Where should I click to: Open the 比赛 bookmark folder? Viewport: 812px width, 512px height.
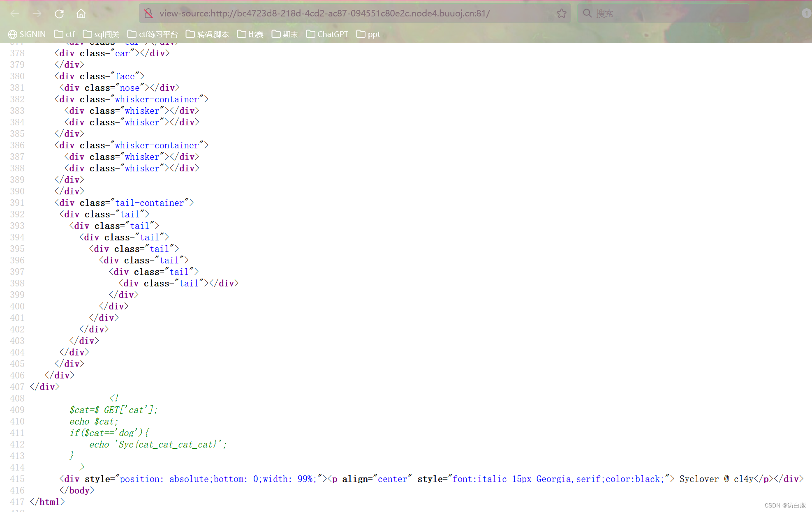click(250, 34)
